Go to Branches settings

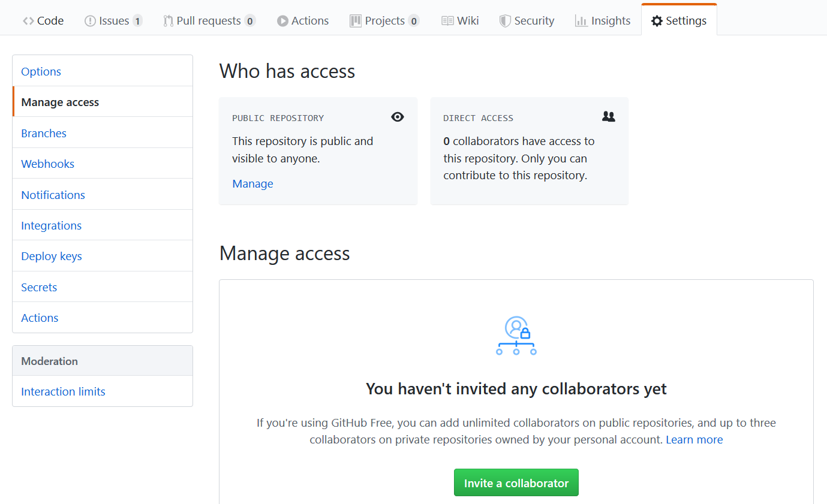(103, 133)
